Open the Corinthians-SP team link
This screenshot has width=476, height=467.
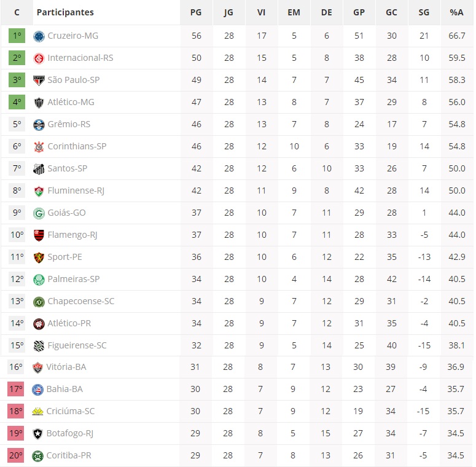coord(77,146)
